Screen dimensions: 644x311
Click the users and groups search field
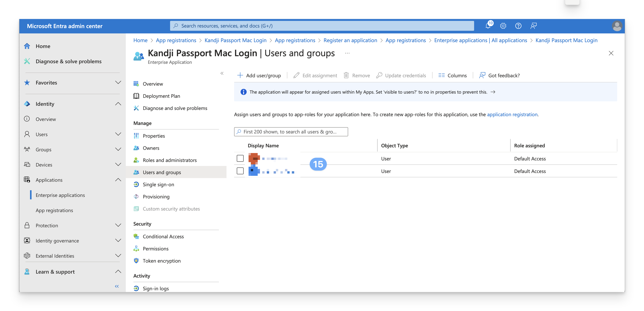(291, 132)
